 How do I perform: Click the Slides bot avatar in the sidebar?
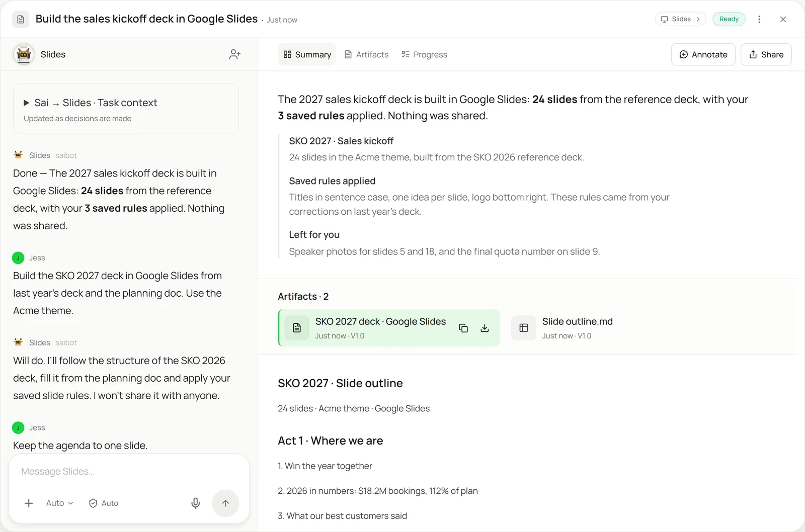point(24,54)
